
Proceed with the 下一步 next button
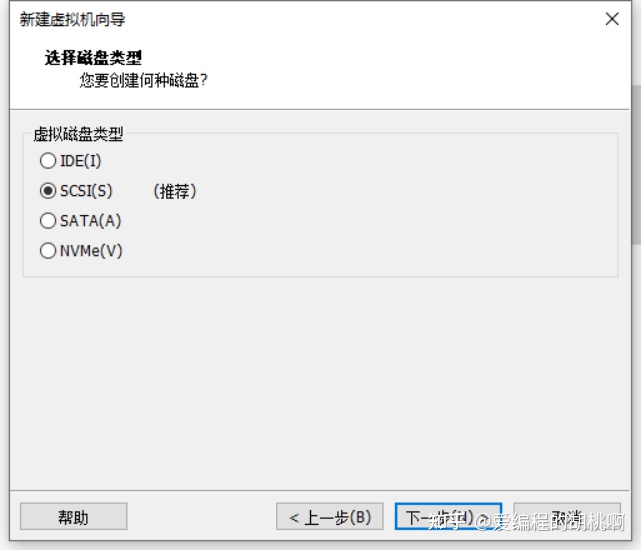coord(448,516)
